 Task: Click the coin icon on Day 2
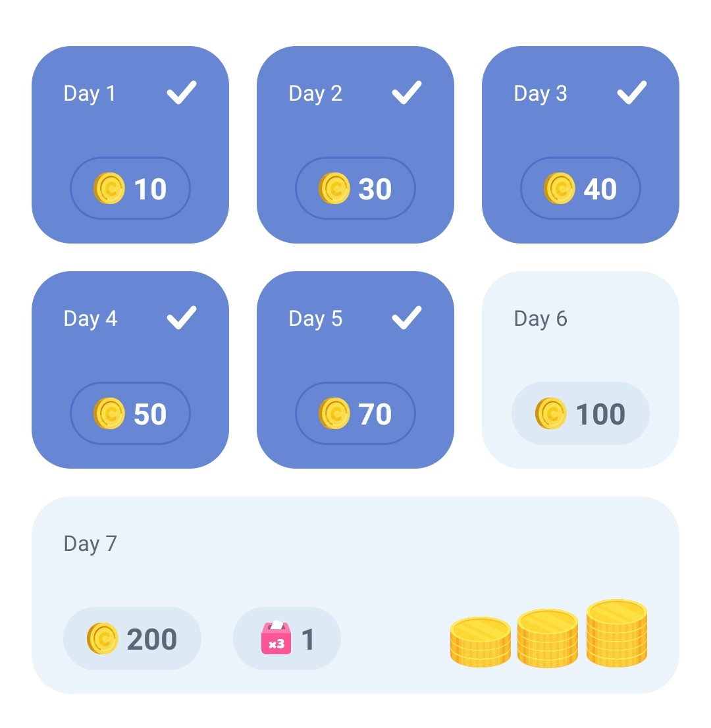(x=334, y=188)
